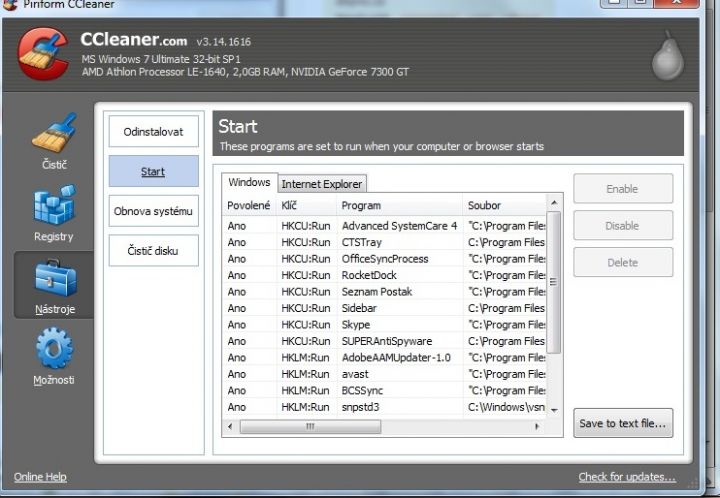720x498 pixels.
Task: Open Obnova systému panel
Action: pos(153,211)
